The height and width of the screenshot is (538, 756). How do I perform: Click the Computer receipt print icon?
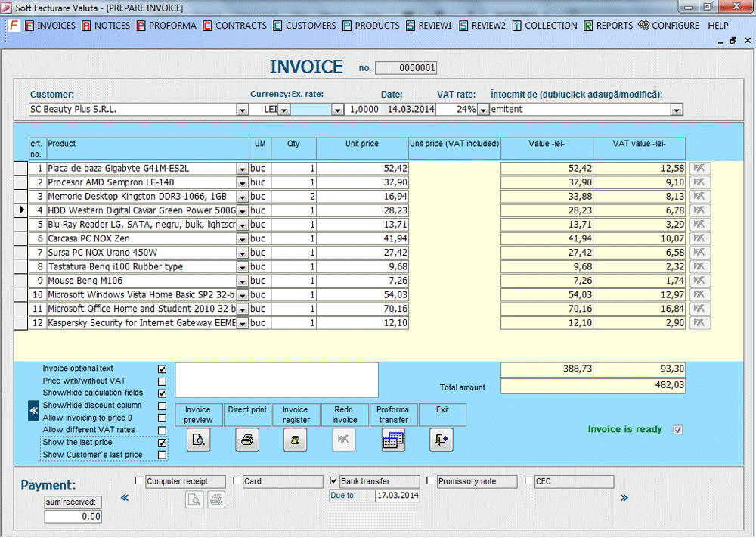(216, 499)
